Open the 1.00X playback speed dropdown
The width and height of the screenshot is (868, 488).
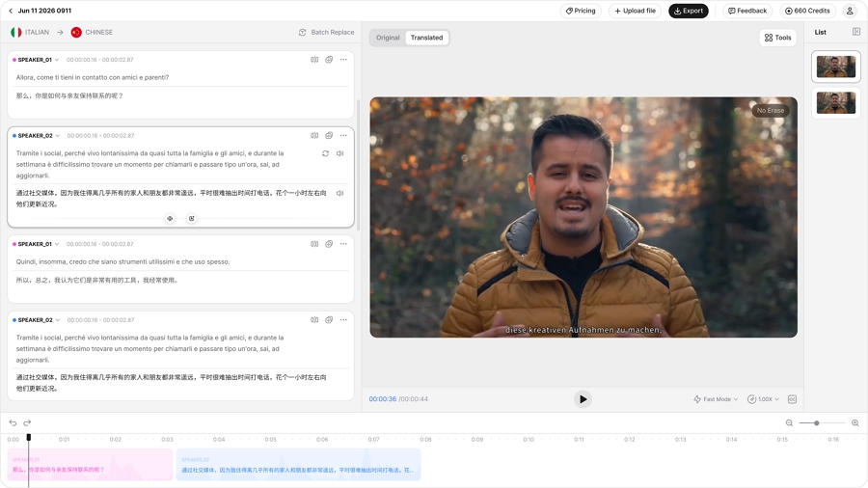[x=764, y=399]
